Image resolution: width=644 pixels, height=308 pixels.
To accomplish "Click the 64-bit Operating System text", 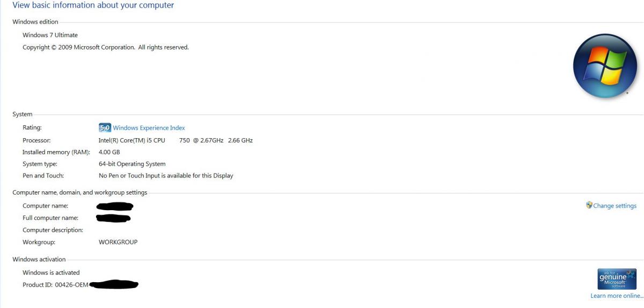I will click(132, 164).
